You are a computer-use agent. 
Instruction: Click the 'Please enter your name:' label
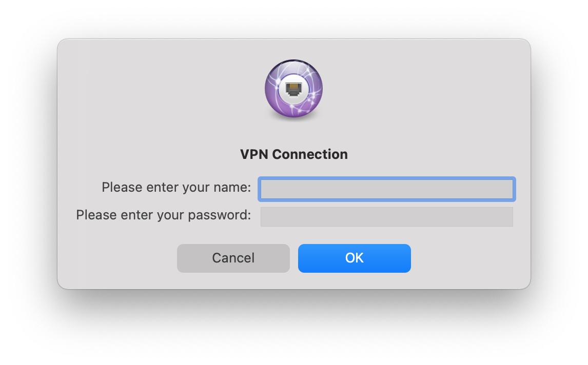tap(177, 187)
